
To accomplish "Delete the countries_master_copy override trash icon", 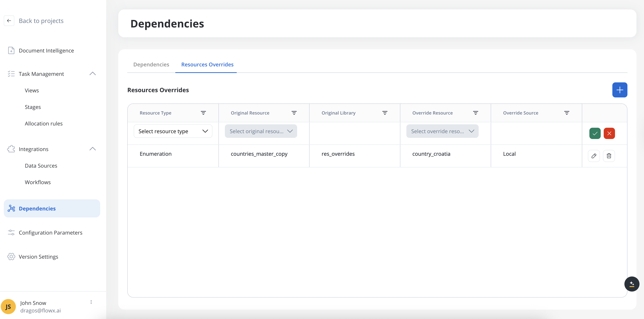I will coord(609,156).
